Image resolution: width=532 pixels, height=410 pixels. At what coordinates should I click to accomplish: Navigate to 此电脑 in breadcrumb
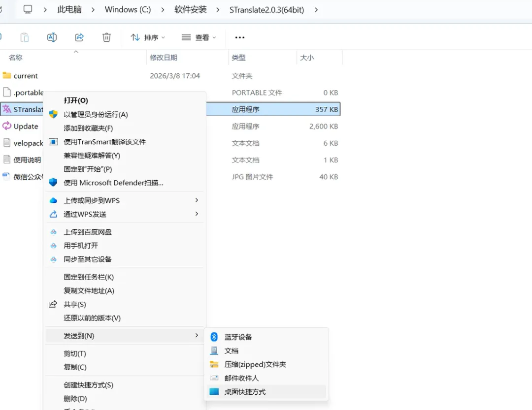point(69,9)
